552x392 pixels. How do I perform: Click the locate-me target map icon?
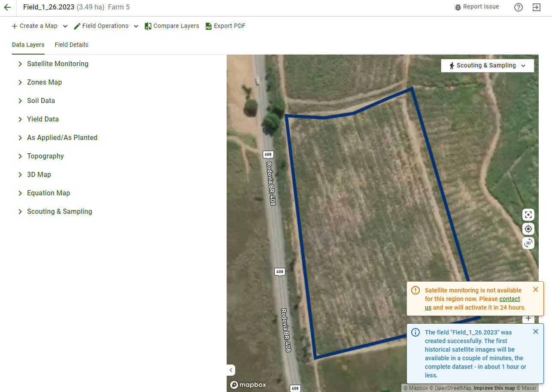[x=528, y=229]
